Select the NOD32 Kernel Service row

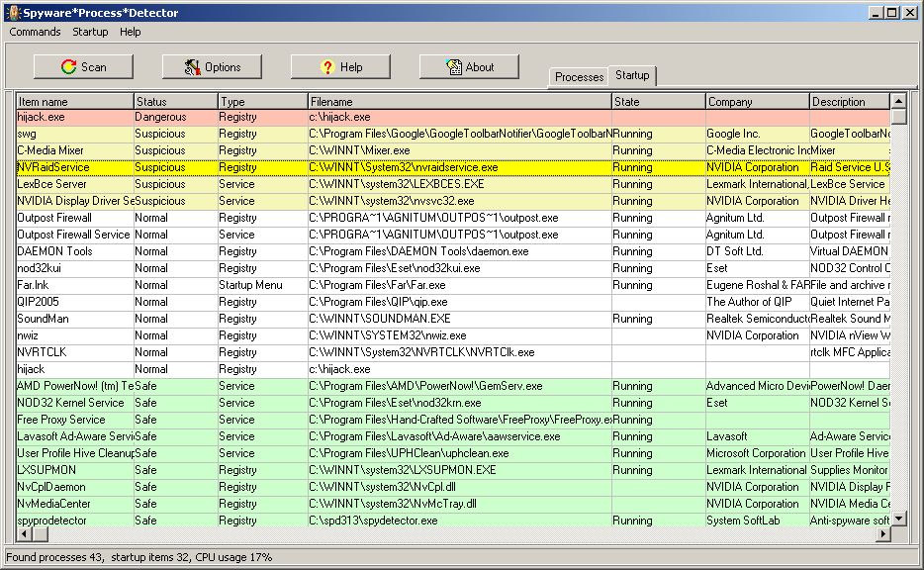coord(452,403)
